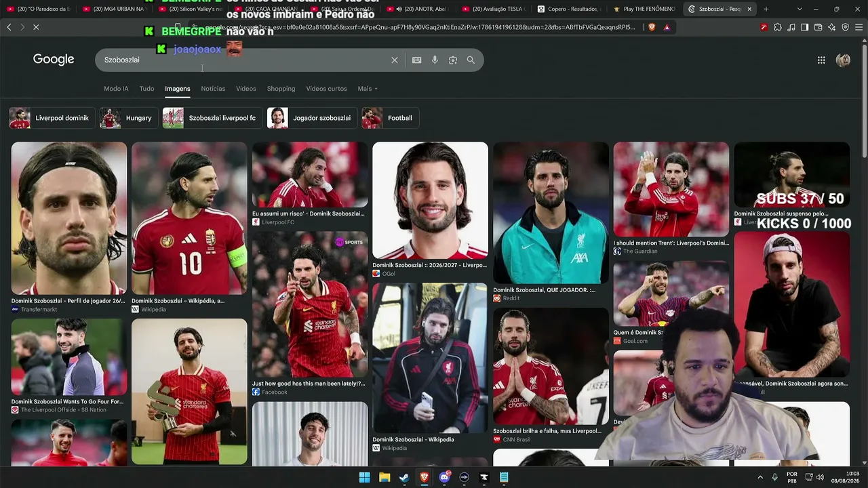Screen dimensions: 868x488
Task: Filter images by 'Hungary' chip
Action: coord(130,118)
